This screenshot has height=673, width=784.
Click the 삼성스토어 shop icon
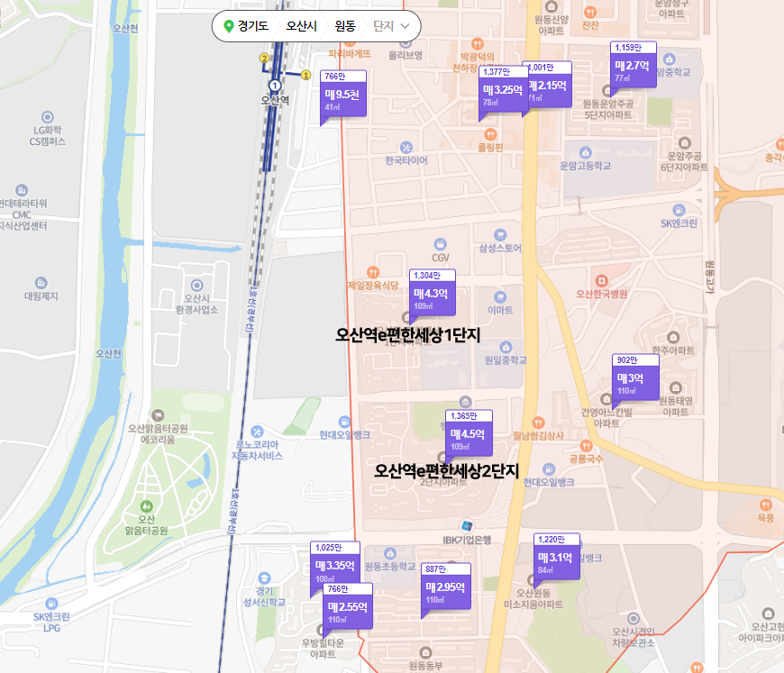(x=500, y=235)
